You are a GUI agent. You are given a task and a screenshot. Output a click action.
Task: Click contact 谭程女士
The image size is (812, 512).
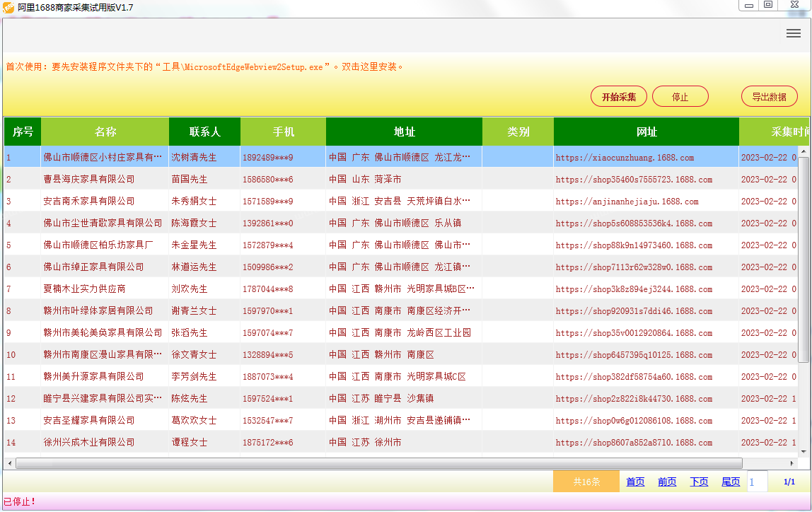click(x=190, y=442)
